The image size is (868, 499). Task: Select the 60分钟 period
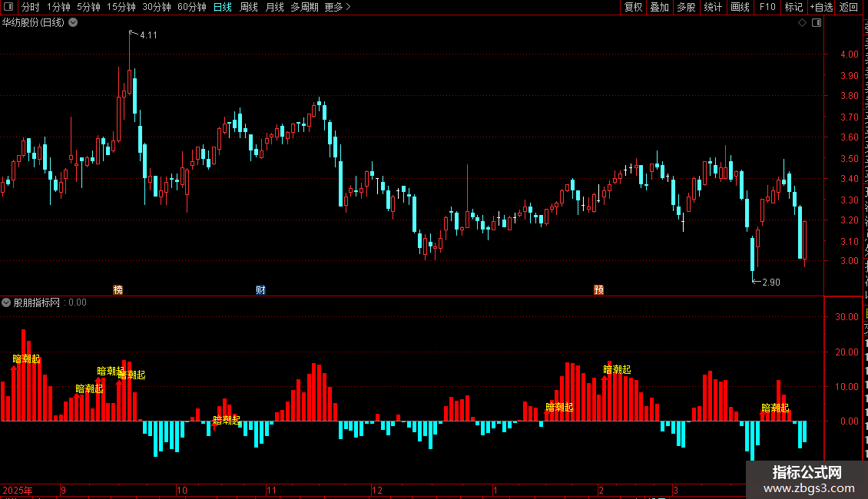click(192, 7)
